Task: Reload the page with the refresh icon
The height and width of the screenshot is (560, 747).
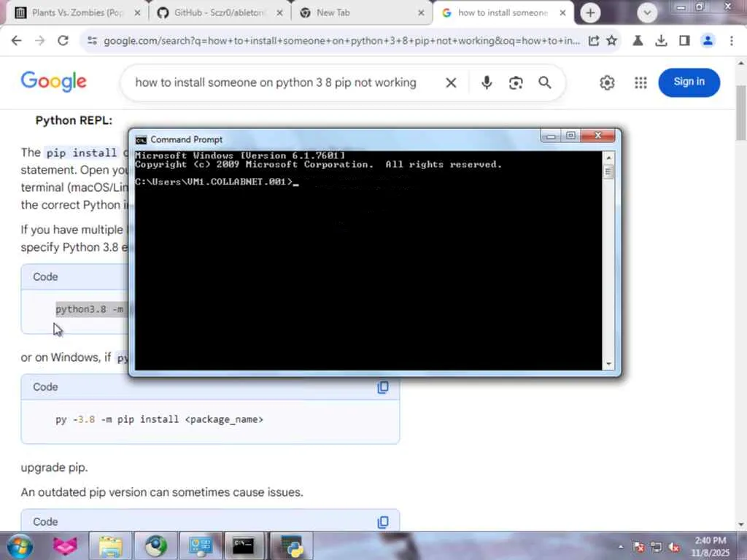Action: (x=63, y=41)
